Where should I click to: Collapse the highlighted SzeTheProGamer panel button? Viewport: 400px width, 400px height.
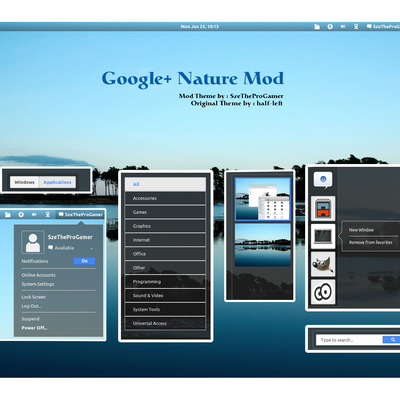coord(80,215)
